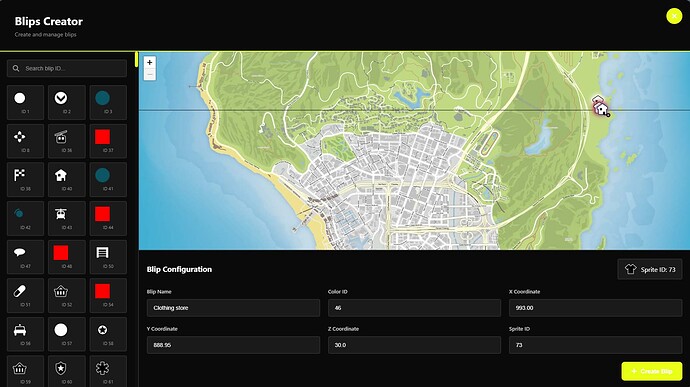
Task: Click the search magnifier icon
Action: point(16,68)
